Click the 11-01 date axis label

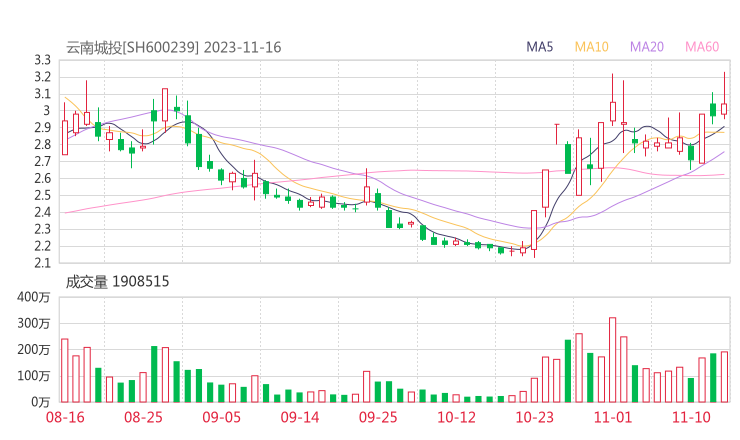tap(613, 417)
